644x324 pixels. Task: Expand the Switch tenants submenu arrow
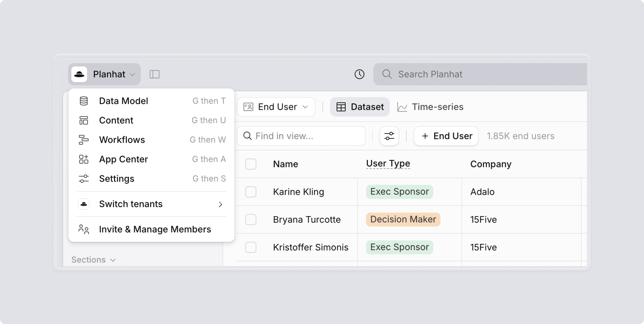pyautogui.click(x=220, y=204)
